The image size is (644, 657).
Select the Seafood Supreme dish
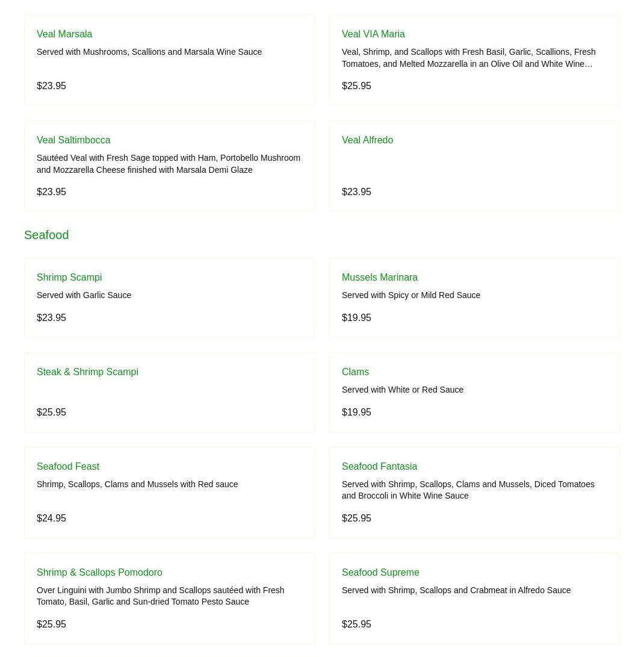380,573
